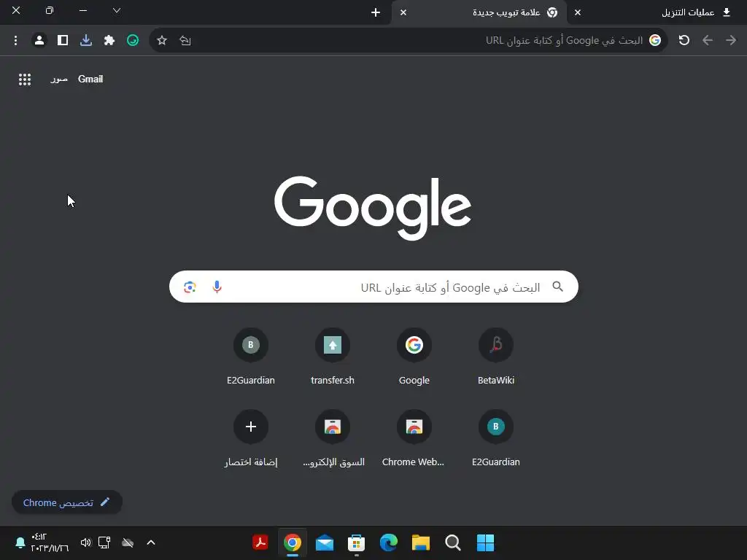
Task: Open the E2Guardian shortcut with the gray icon
Action: point(251,355)
